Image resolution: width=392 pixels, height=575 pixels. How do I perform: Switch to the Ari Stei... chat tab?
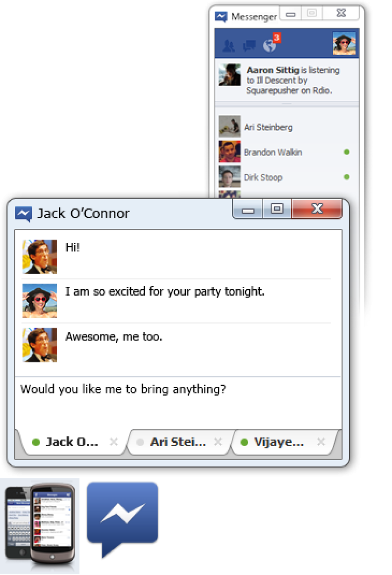point(178,442)
